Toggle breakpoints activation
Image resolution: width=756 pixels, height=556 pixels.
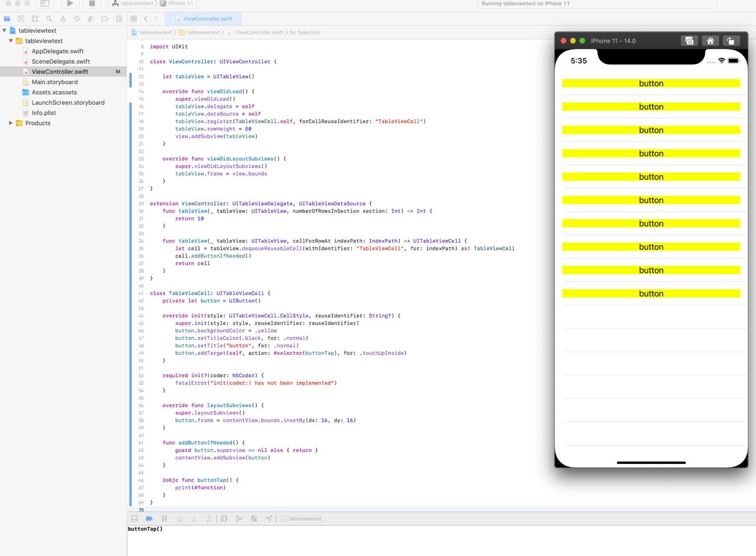149,519
